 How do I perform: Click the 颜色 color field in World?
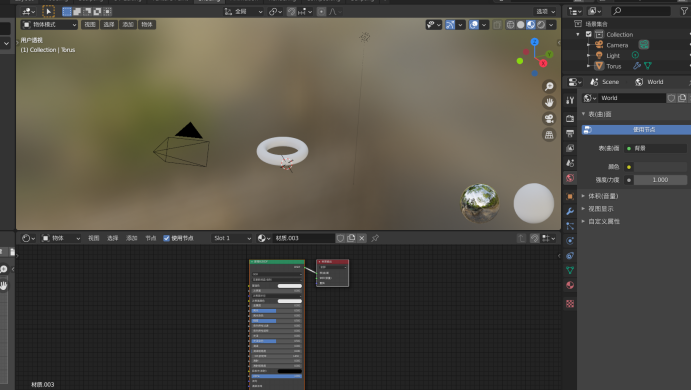[x=660, y=167]
